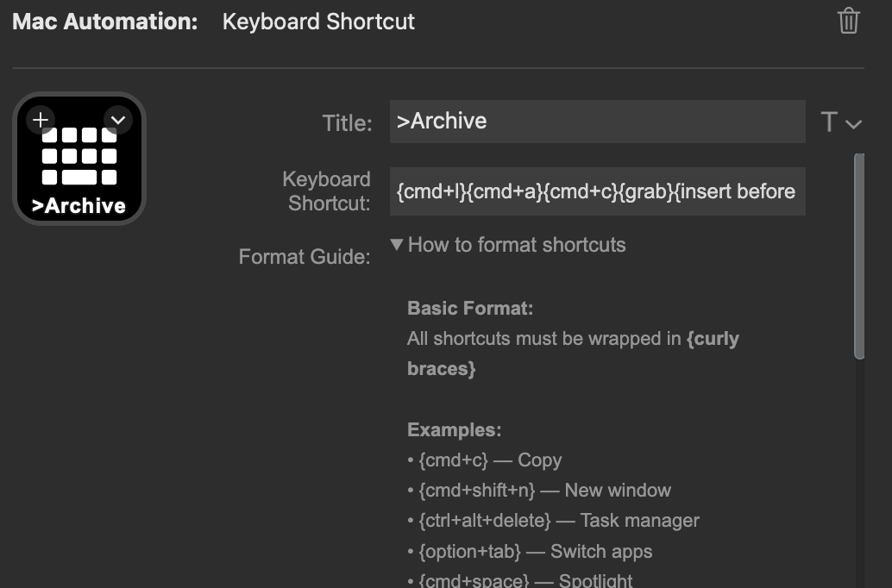The height and width of the screenshot is (588, 892).
Task: Click the Format Guide label
Action: 304,256
